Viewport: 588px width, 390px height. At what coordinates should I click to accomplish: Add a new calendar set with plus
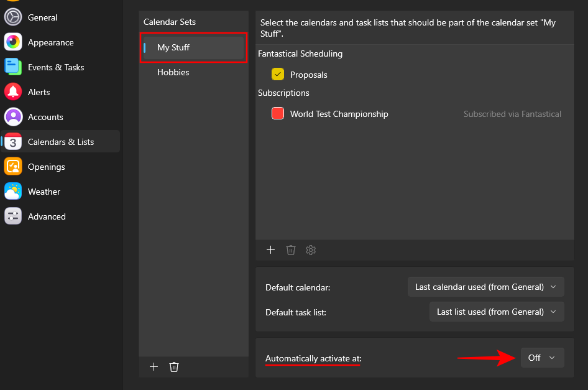(x=154, y=367)
